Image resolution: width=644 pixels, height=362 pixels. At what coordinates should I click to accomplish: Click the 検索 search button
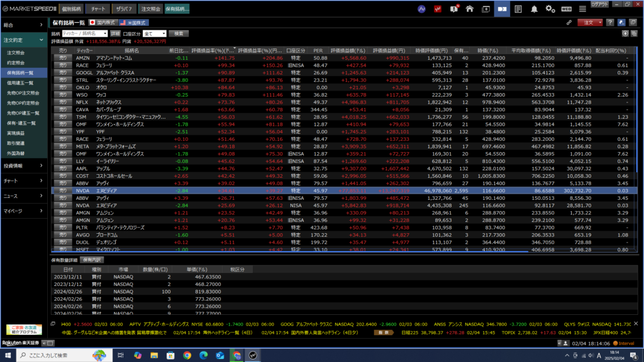point(179,34)
